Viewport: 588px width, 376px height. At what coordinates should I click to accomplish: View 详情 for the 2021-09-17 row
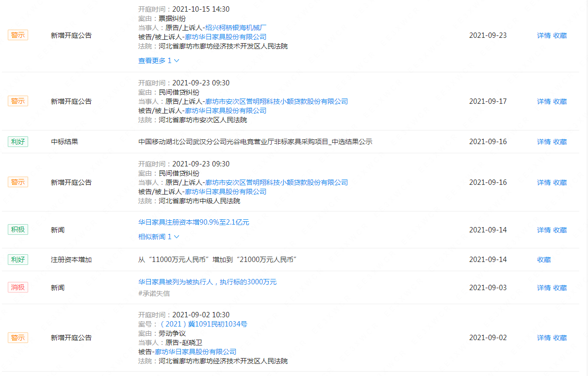click(544, 101)
